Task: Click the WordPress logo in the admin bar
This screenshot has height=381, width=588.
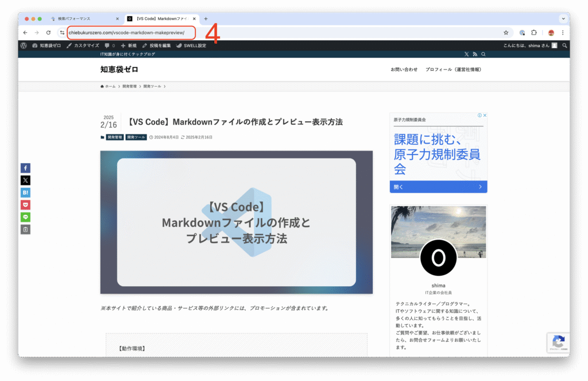Action: click(x=24, y=45)
